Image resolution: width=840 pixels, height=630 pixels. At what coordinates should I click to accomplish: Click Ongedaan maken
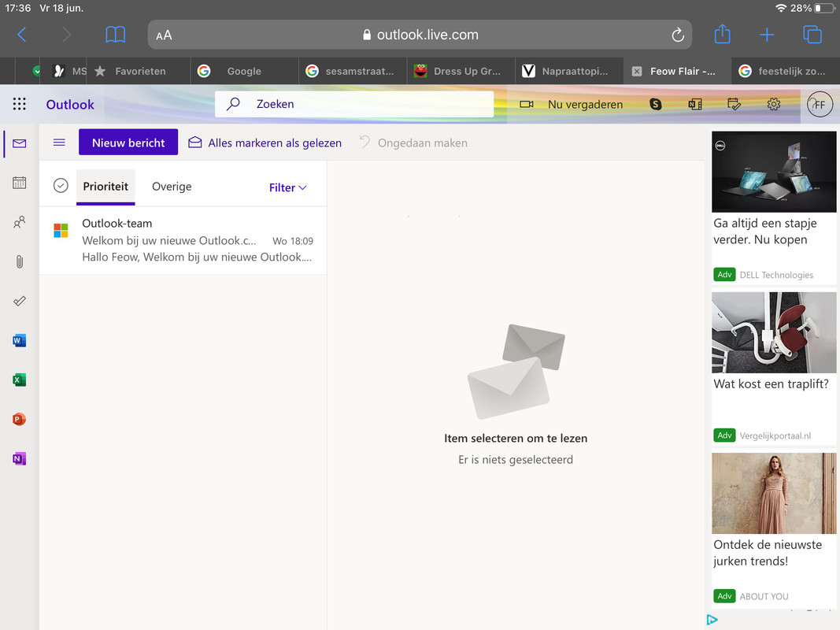pyautogui.click(x=413, y=143)
